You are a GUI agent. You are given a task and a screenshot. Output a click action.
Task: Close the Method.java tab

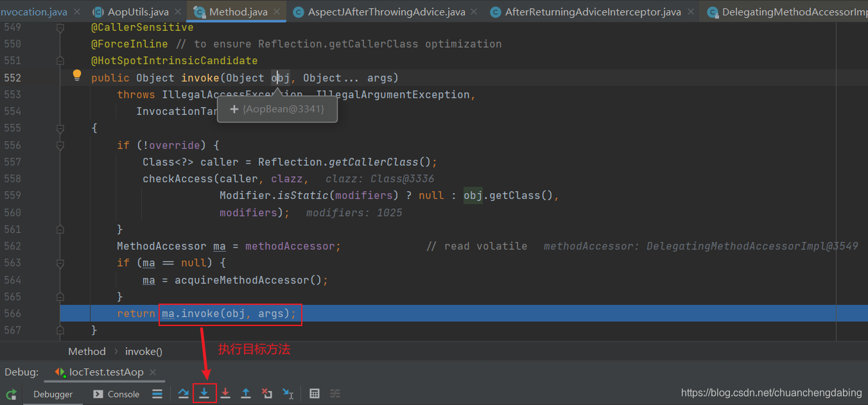(277, 12)
